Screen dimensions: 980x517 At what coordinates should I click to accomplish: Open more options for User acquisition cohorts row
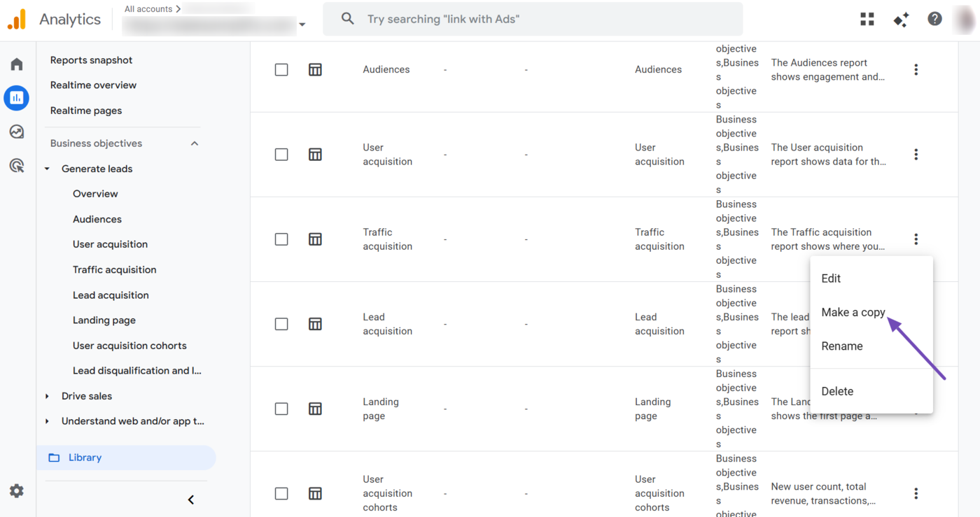[916, 494]
